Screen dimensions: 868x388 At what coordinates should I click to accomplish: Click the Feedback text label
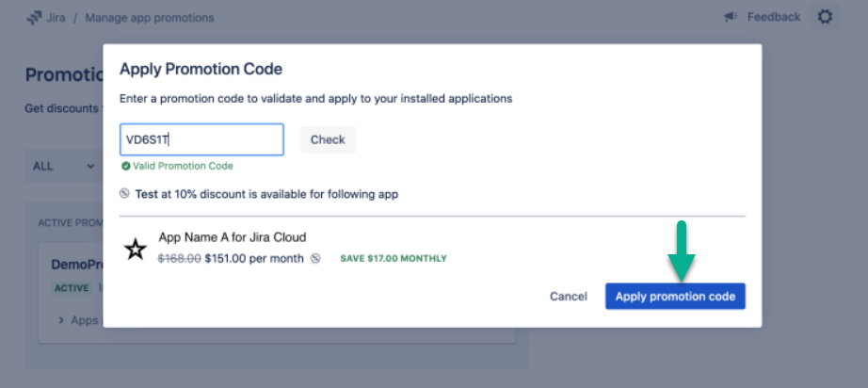pos(773,17)
